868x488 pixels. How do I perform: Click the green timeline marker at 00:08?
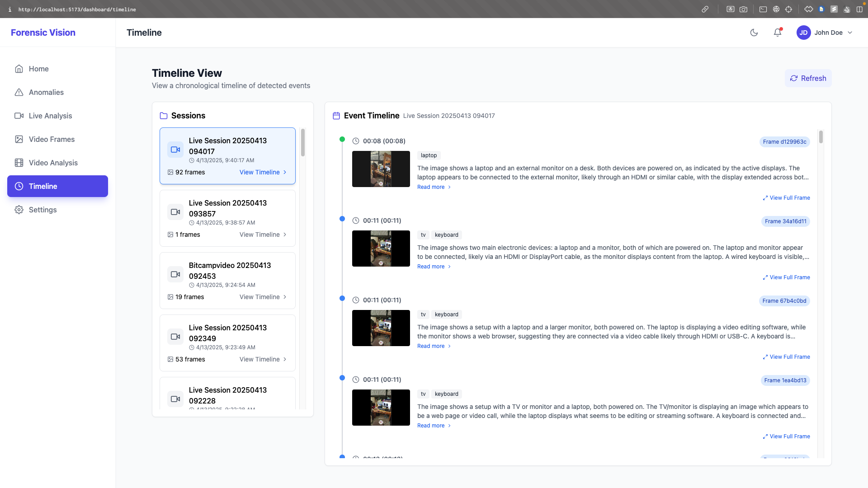[342, 139]
